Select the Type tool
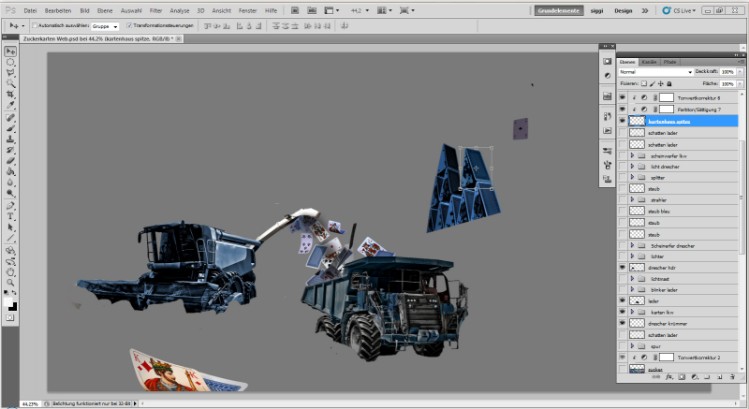 (10, 215)
